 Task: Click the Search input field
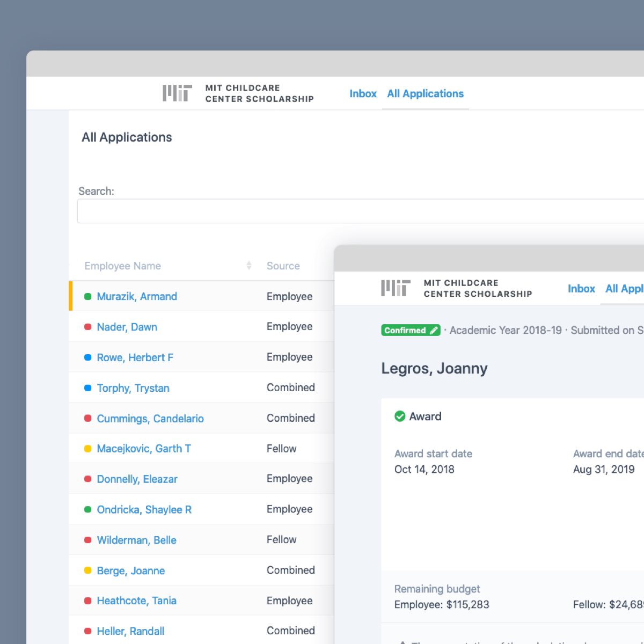360,211
